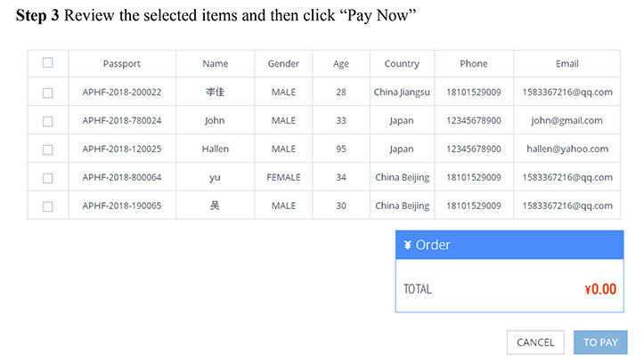
Task: Click the Age column header
Action: tap(341, 64)
